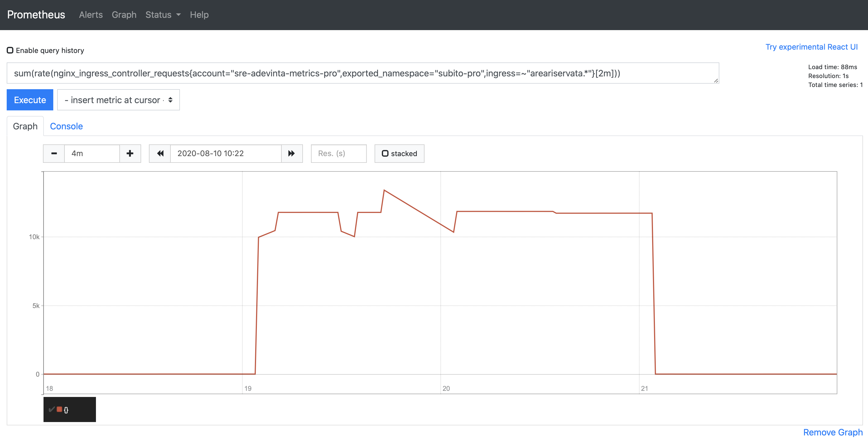Toggle the stacked checkbox
Screen dimensions: 868x441
pyautogui.click(x=385, y=154)
